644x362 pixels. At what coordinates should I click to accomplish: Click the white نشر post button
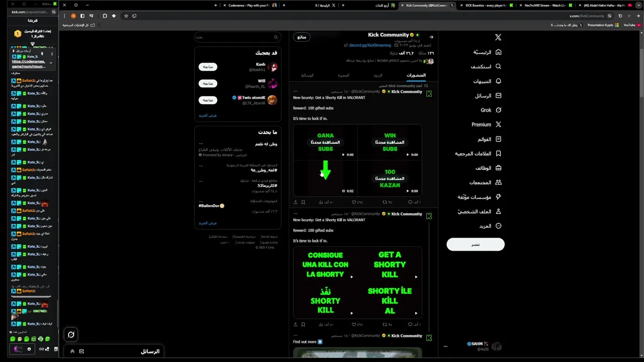tap(475, 244)
